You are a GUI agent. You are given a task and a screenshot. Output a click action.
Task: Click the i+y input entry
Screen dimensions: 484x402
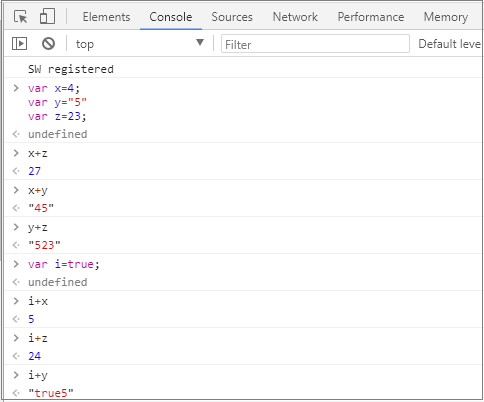click(38, 376)
